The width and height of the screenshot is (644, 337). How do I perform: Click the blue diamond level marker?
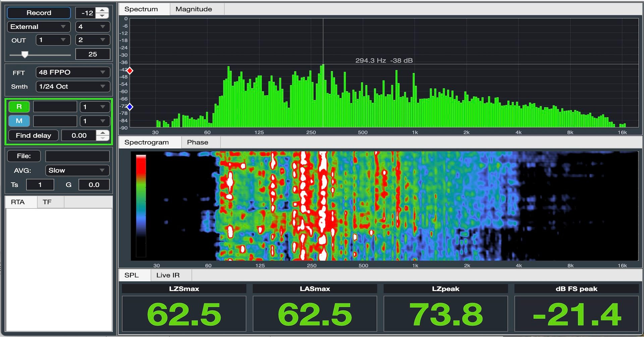tap(130, 107)
